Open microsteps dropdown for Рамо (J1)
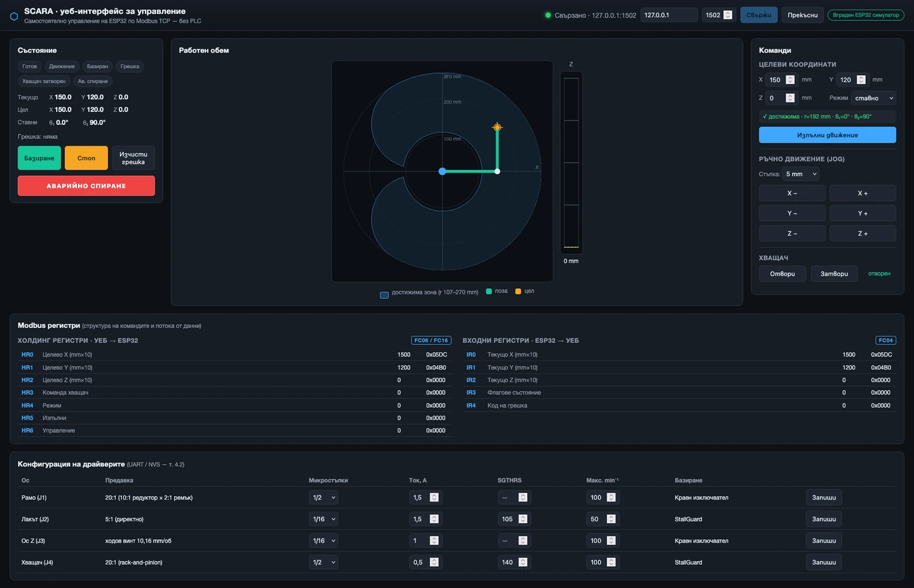 click(324, 498)
